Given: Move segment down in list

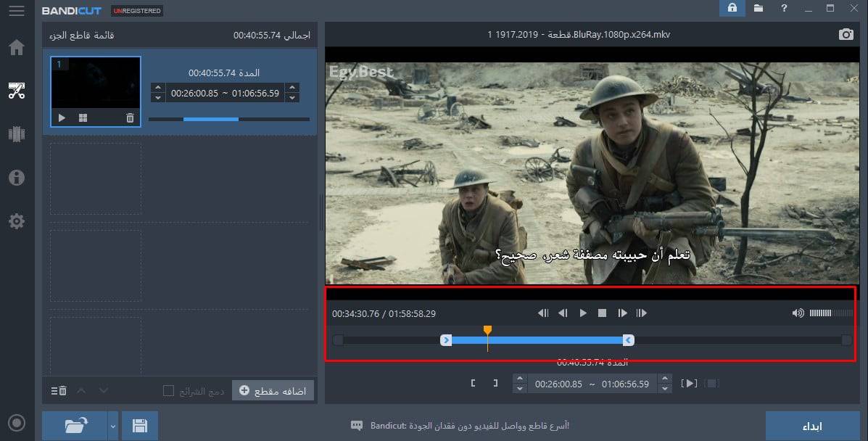Looking at the screenshot, I should [104, 390].
